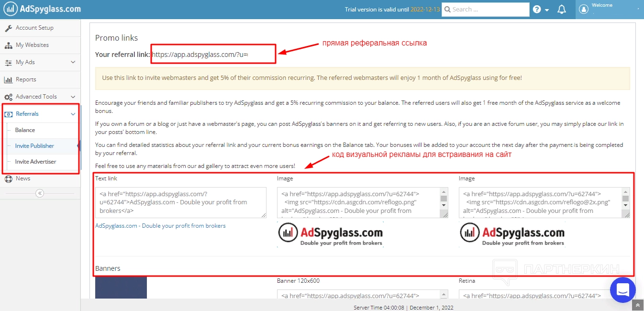Click the News lifebuoy icon
The image size is (644, 311).
pyautogui.click(x=8, y=179)
